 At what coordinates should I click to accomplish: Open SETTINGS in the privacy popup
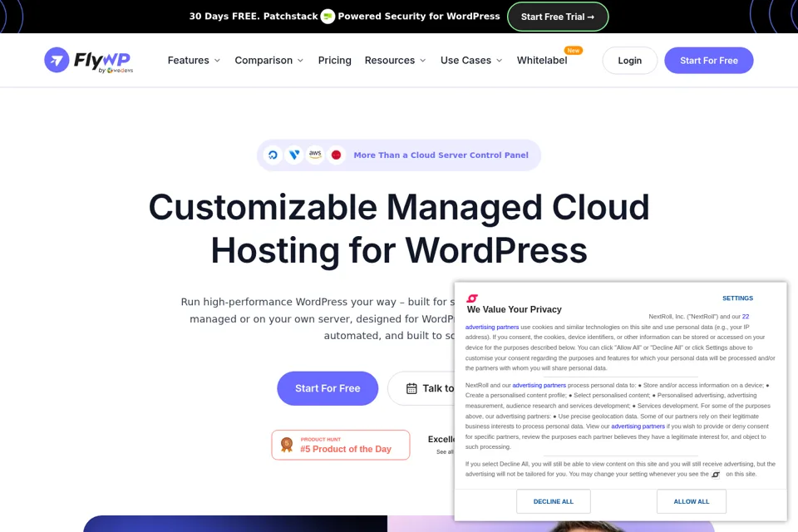coord(737,298)
